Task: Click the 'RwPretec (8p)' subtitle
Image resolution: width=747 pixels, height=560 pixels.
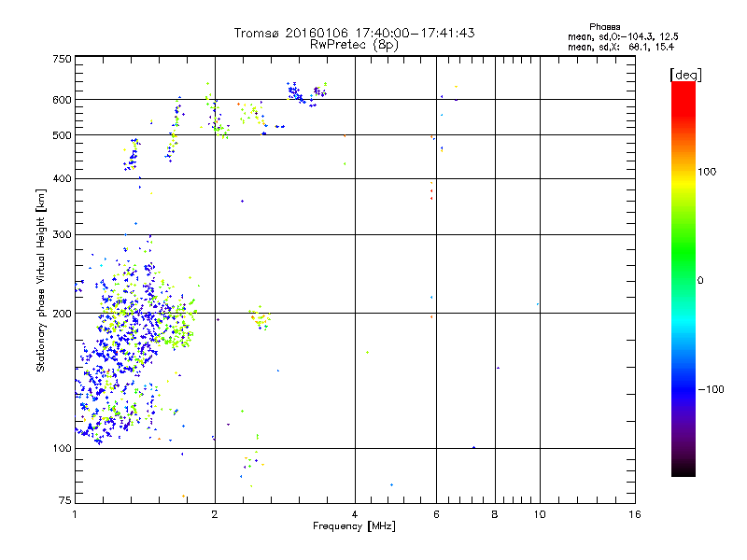Action: pos(354,45)
